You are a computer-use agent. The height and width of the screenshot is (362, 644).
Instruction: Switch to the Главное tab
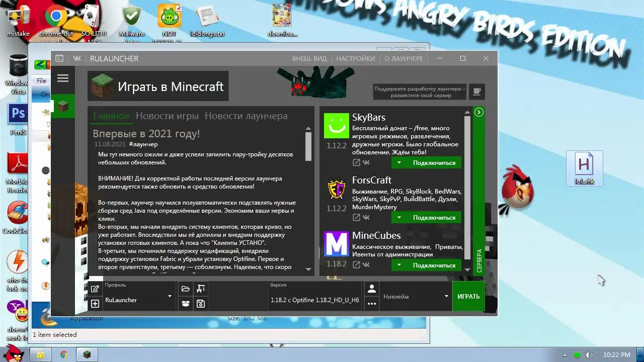[x=111, y=116]
